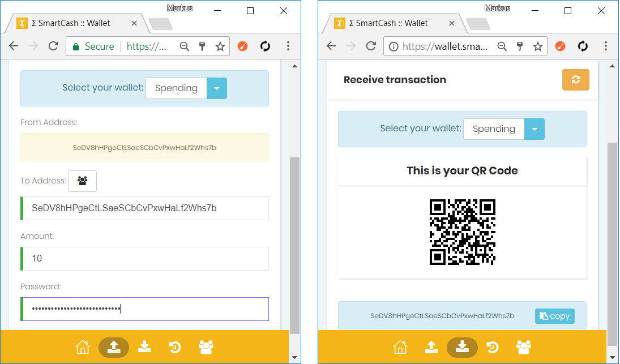Open Chrome menu dots in left browser
Viewport: 620px width, 364px height.
(x=288, y=46)
